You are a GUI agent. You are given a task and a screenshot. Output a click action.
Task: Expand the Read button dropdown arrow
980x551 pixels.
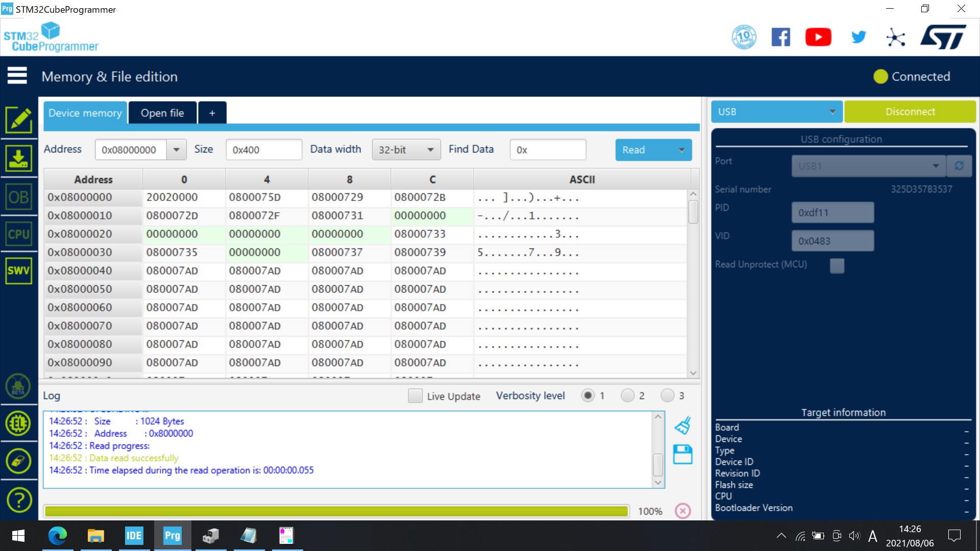coord(681,150)
